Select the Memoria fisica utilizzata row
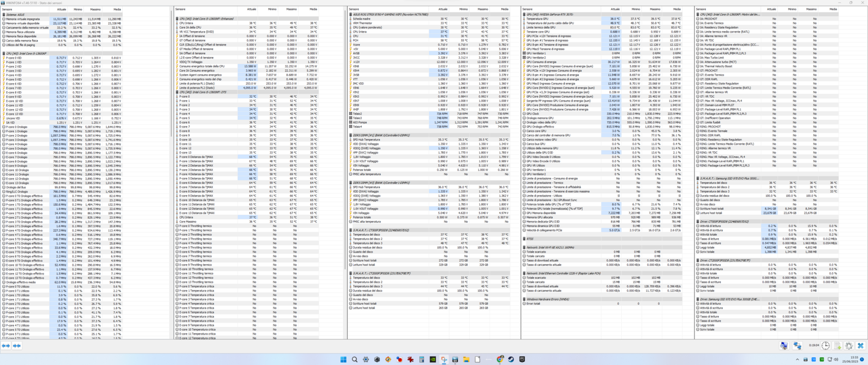The image size is (868, 365). 62,32
